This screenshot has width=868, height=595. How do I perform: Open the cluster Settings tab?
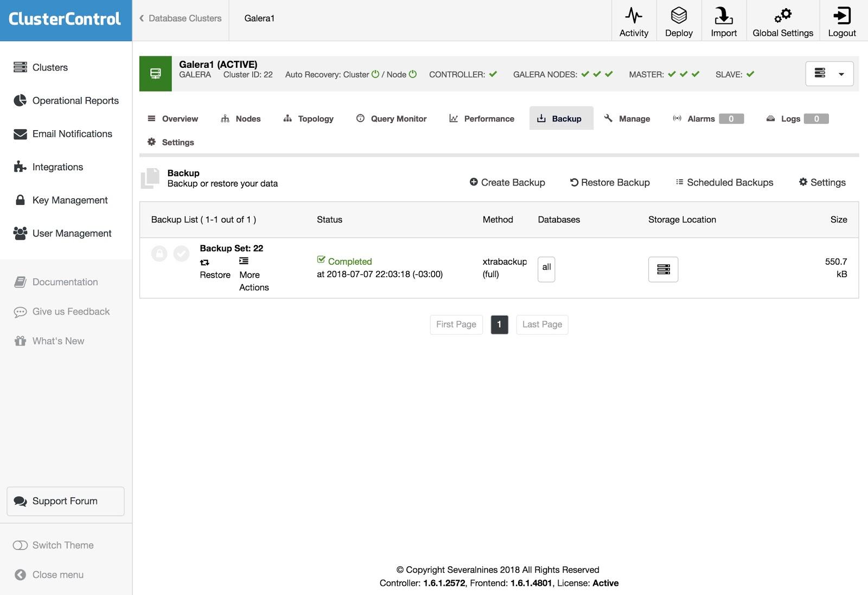(171, 142)
